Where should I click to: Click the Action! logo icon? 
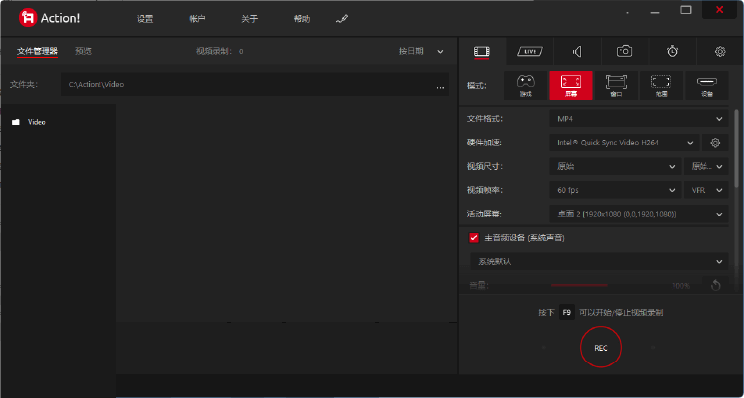coord(28,18)
